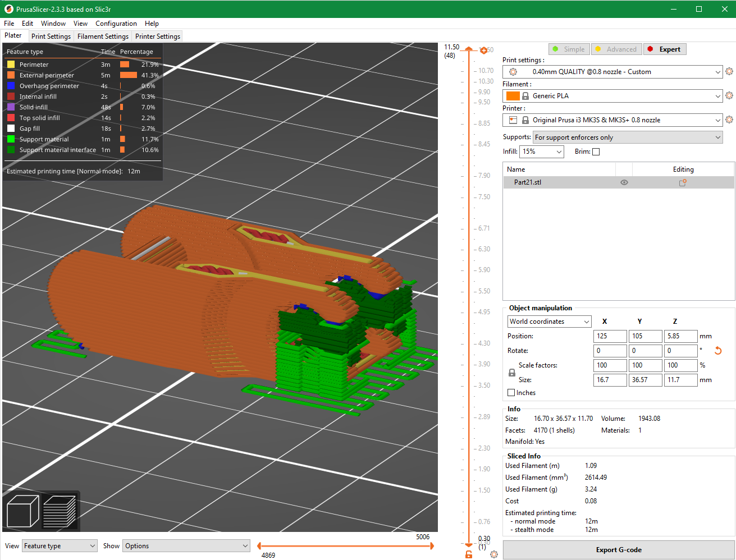Switch to the Filament Settings tab

(103, 36)
